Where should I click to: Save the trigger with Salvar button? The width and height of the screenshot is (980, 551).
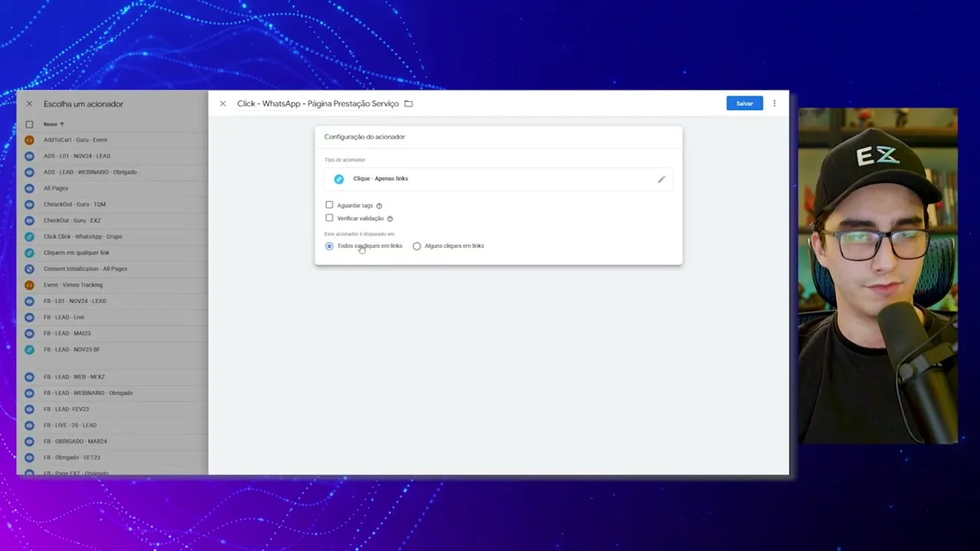pos(744,103)
